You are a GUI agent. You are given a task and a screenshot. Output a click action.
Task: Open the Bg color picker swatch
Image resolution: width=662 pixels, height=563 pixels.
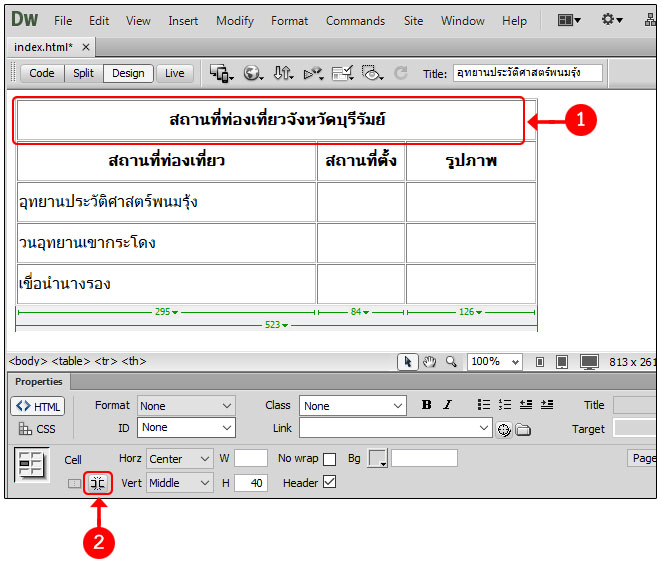[378, 459]
